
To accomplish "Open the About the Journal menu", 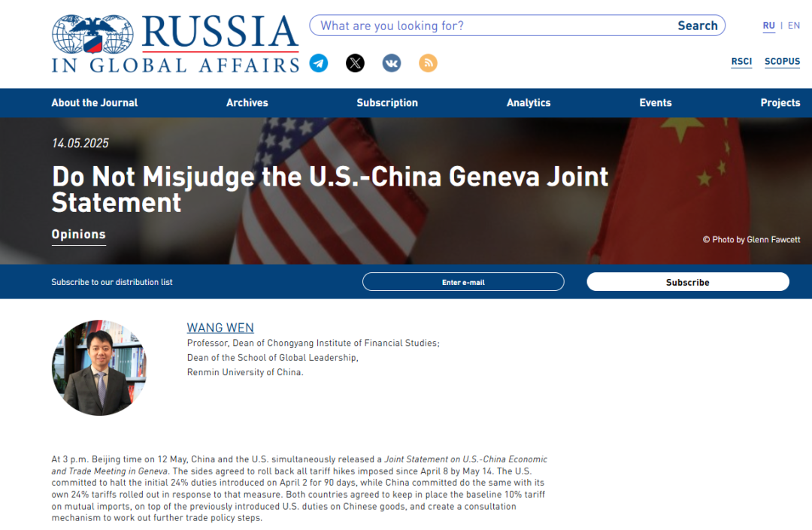I will [95, 103].
